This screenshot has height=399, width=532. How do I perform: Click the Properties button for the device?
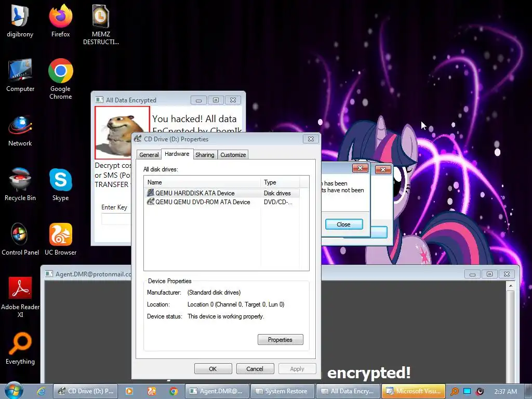point(280,340)
